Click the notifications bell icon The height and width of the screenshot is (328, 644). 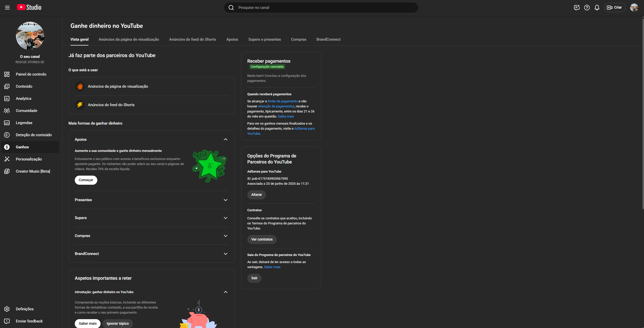pos(597,8)
